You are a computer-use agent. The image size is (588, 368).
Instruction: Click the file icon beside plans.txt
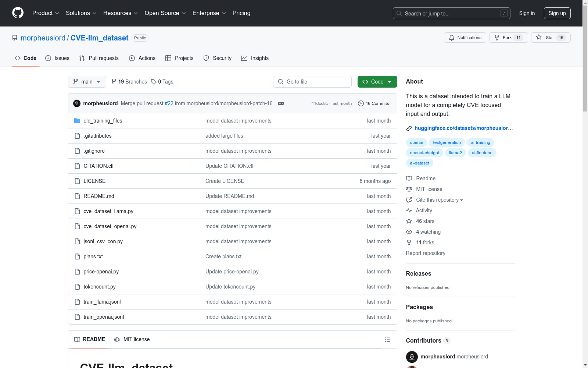pos(77,256)
